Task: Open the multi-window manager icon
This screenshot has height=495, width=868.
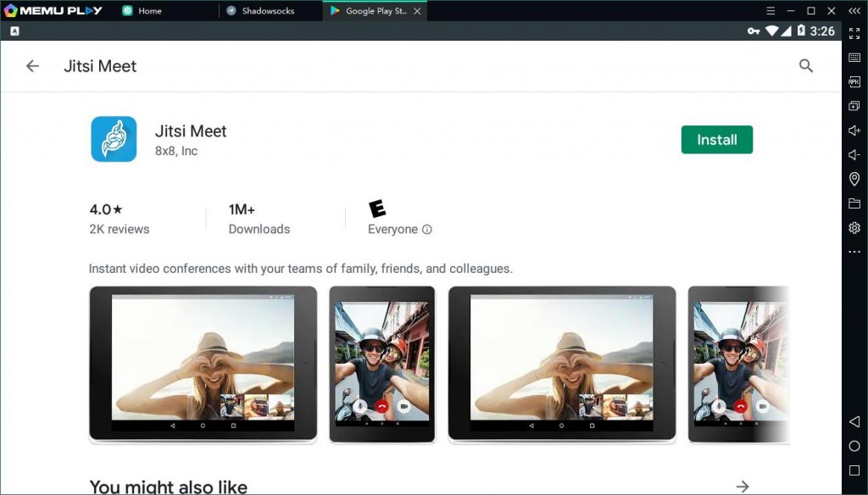Action: coord(854,106)
